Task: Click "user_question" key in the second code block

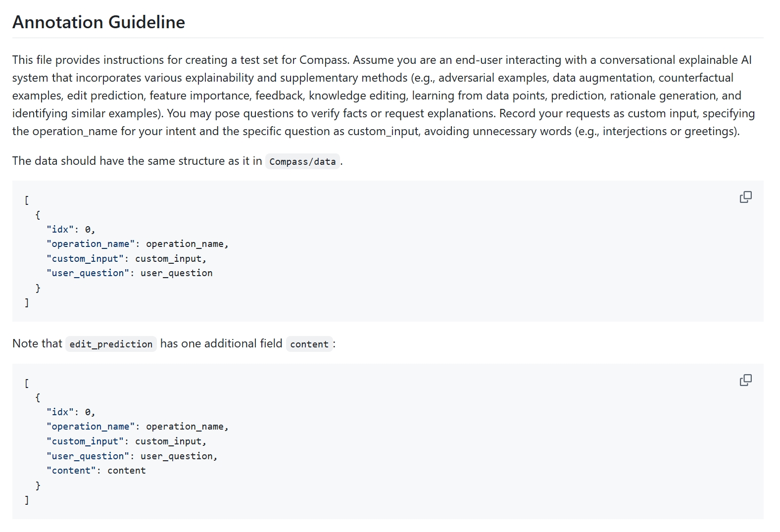Action: click(x=88, y=456)
